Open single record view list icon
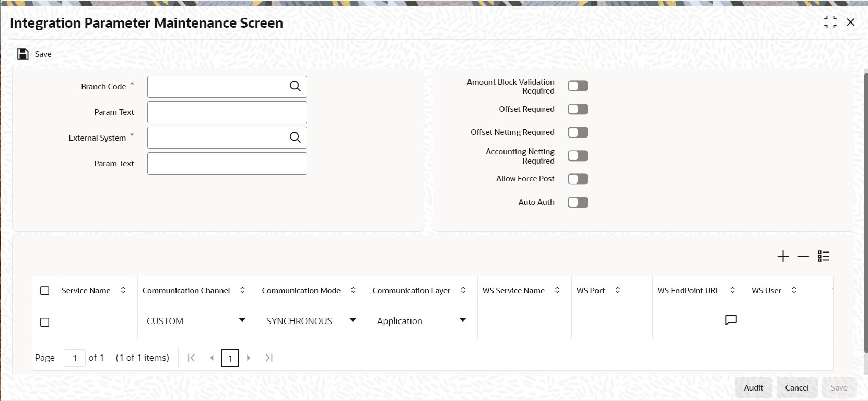The height and width of the screenshot is (401, 868). 824,256
